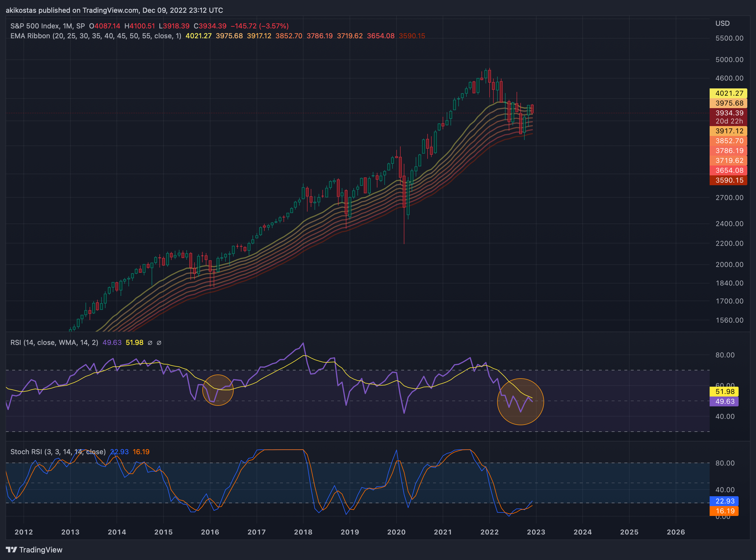Click the O4087.14 open value in header

[x=104, y=26]
